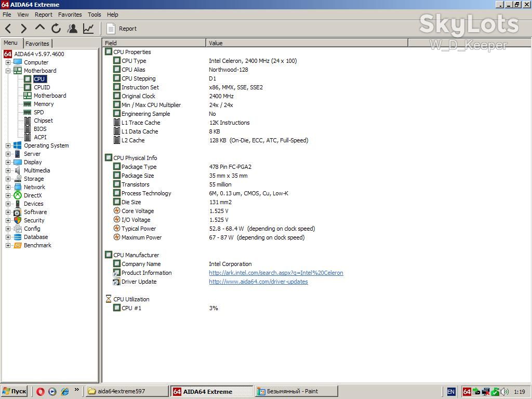Select the SPD tree item

[x=38, y=112]
